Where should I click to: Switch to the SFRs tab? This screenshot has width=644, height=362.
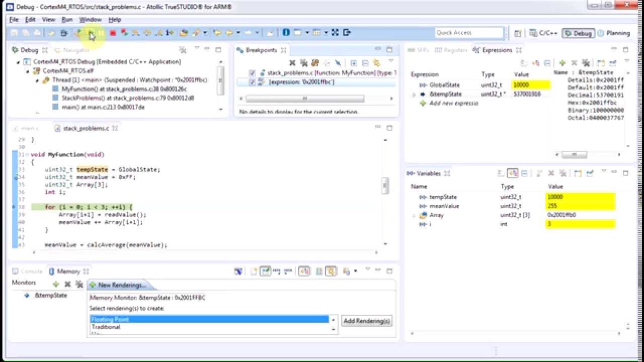pyautogui.click(x=419, y=50)
